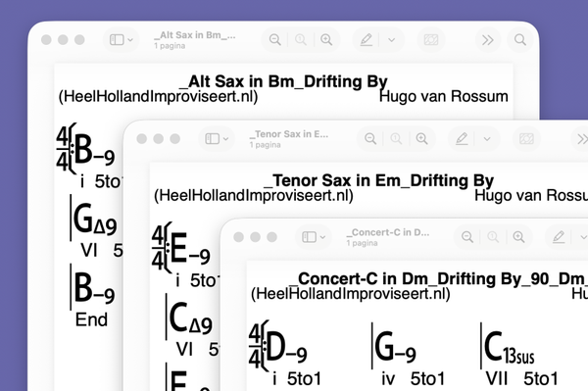Open sidebar options chevron in Alt Sax window
Image resolution: width=588 pixels, height=391 pixels.
[130, 40]
